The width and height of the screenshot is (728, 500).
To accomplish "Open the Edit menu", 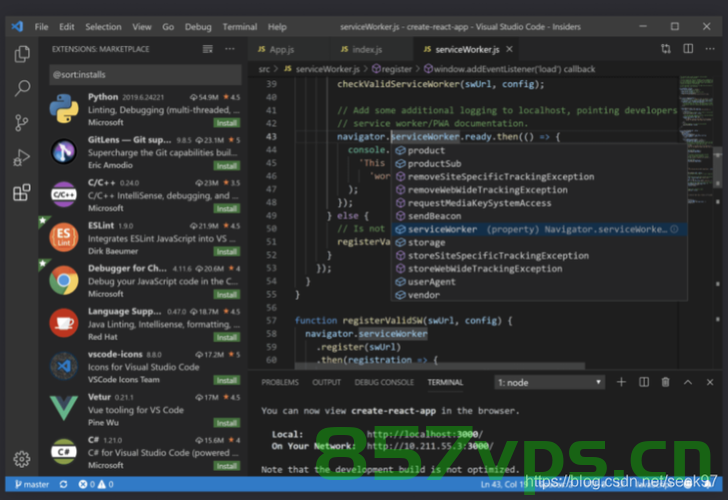I will pos(66,27).
